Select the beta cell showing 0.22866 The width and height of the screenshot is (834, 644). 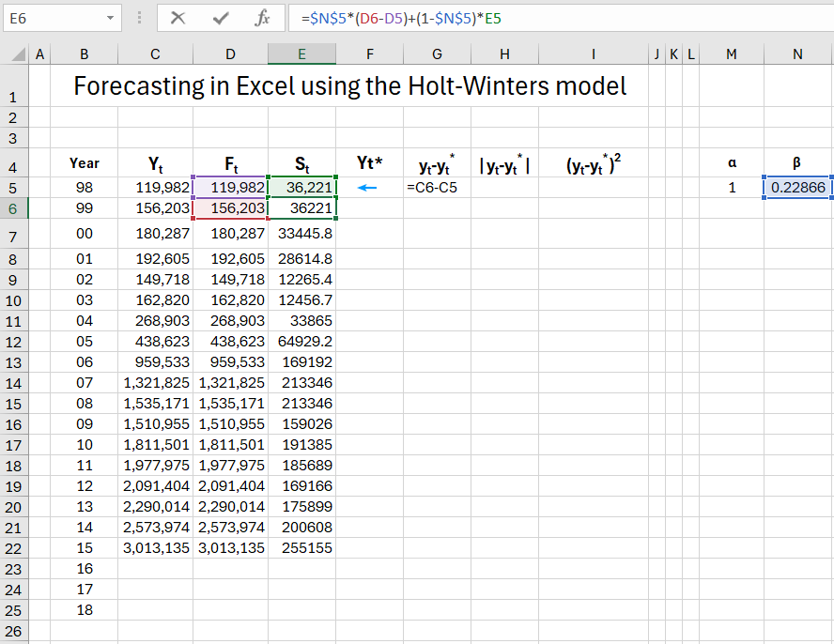pyautogui.click(x=796, y=187)
